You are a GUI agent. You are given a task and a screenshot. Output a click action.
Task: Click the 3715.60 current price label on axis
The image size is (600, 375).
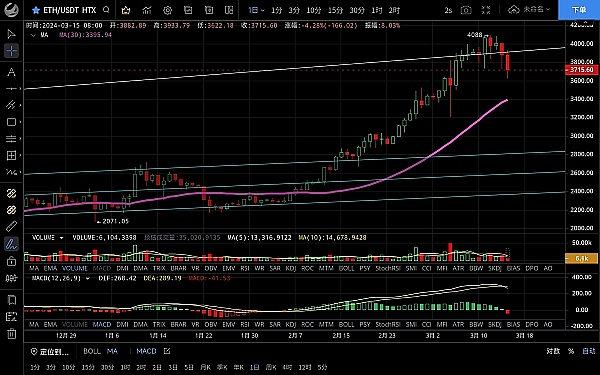[581, 70]
